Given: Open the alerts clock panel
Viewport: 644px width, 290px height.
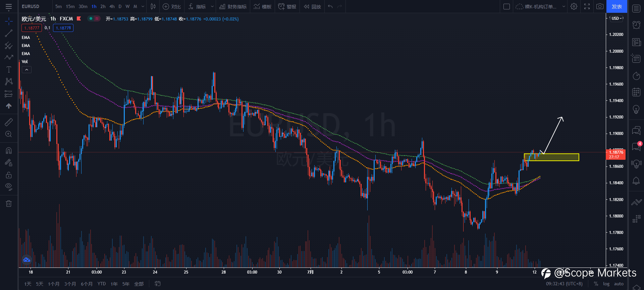Looking at the screenshot, I should tap(636, 25).
